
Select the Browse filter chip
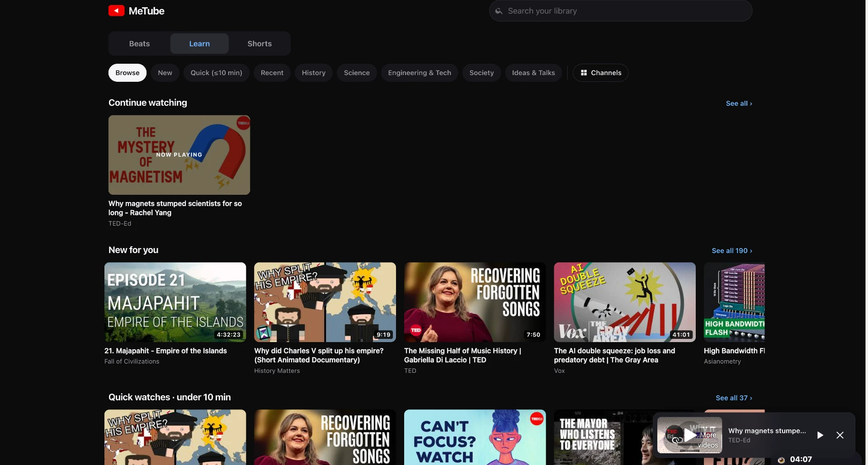coord(127,73)
